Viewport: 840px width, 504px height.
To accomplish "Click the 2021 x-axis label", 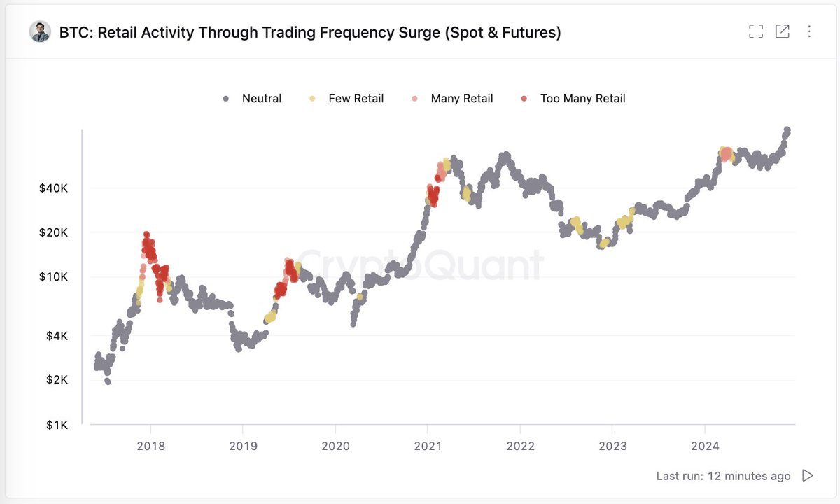I will pos(428,446).
